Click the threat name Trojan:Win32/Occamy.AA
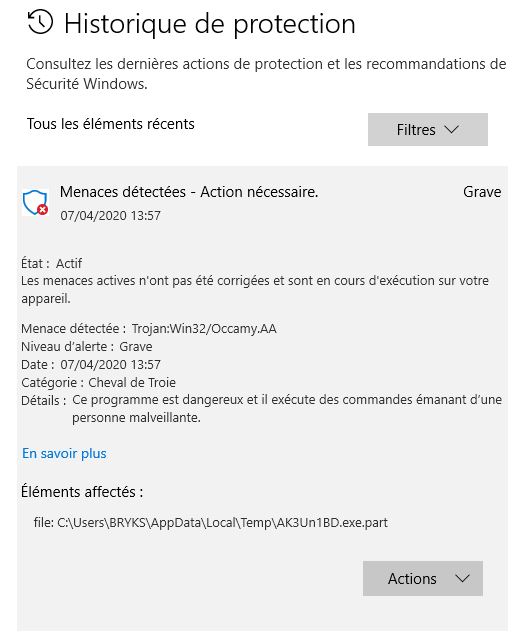This screenshot has height=634, width=523. [204, 328]
